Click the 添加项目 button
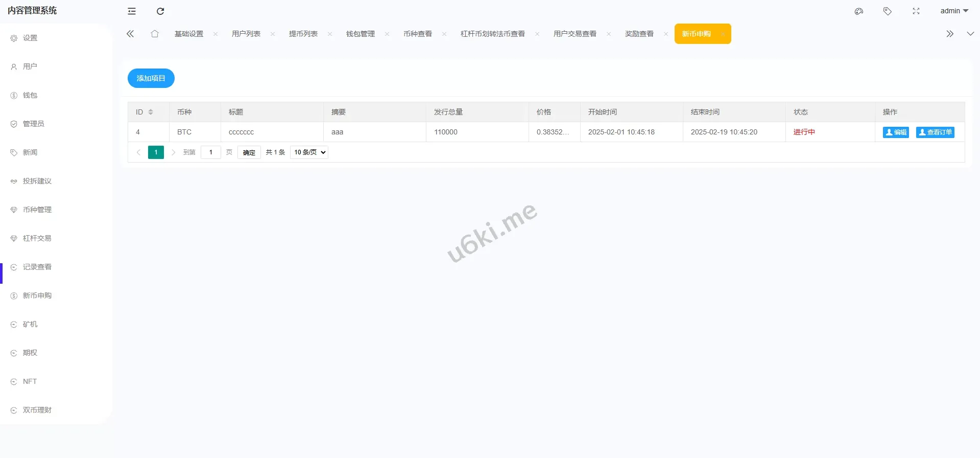The image size is (980, 458). pos(151,78)
